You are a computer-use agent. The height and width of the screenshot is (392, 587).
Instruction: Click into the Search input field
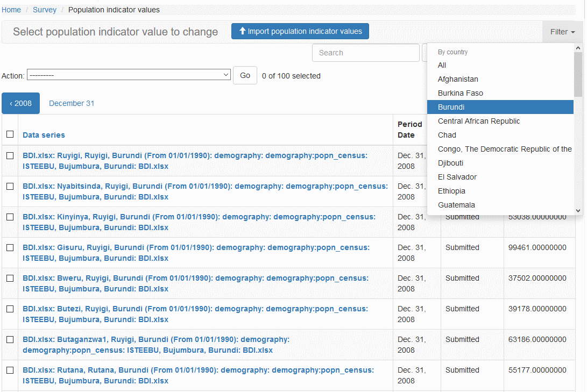tap(365, 53)
